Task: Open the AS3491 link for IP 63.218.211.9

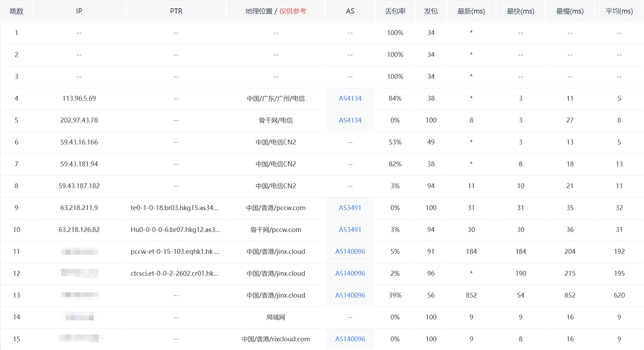Action: [350, 208]
